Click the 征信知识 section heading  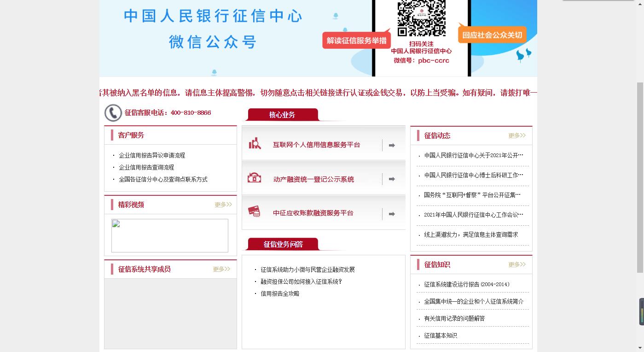[437, 264]
